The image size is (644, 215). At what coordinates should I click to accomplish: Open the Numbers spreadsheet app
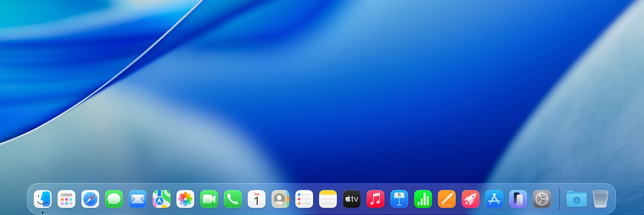[x=423, y=199]
